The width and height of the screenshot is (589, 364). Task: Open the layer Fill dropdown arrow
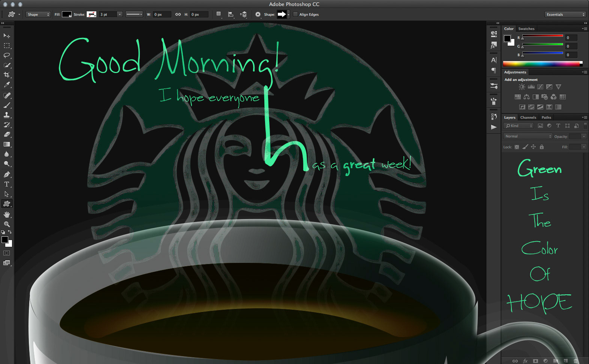click(584, 147)
